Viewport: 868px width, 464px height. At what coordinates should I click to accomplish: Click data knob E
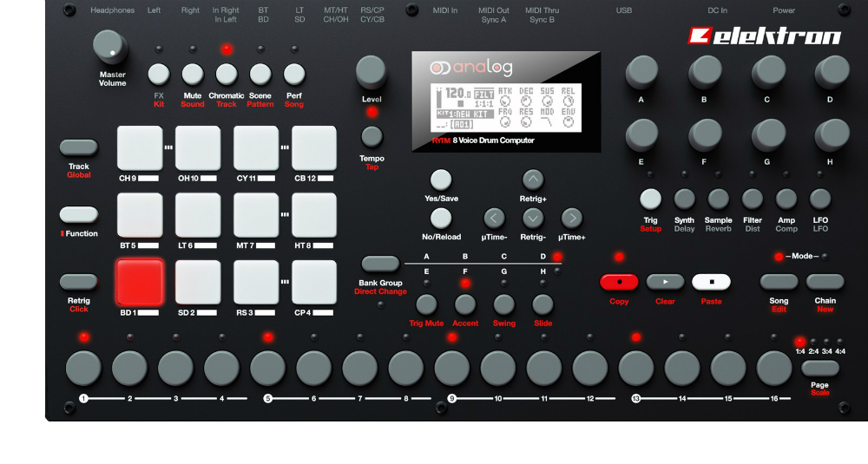pos(641,135)
